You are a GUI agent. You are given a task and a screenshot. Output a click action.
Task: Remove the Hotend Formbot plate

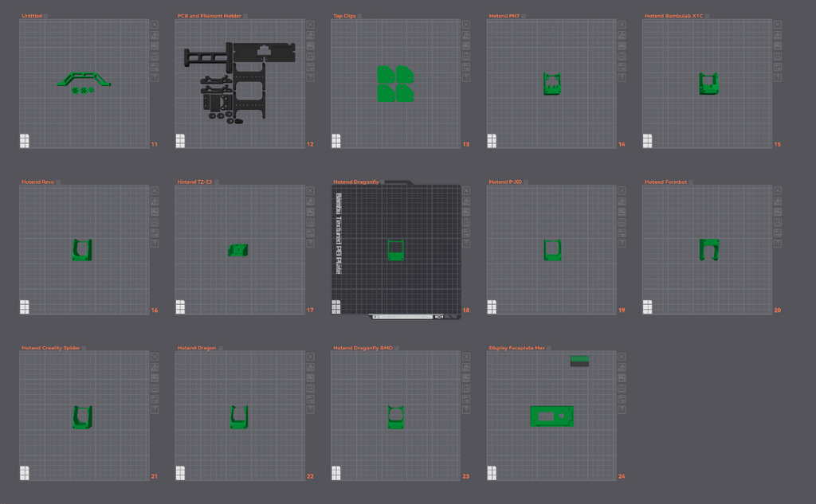tap(778, 191)
